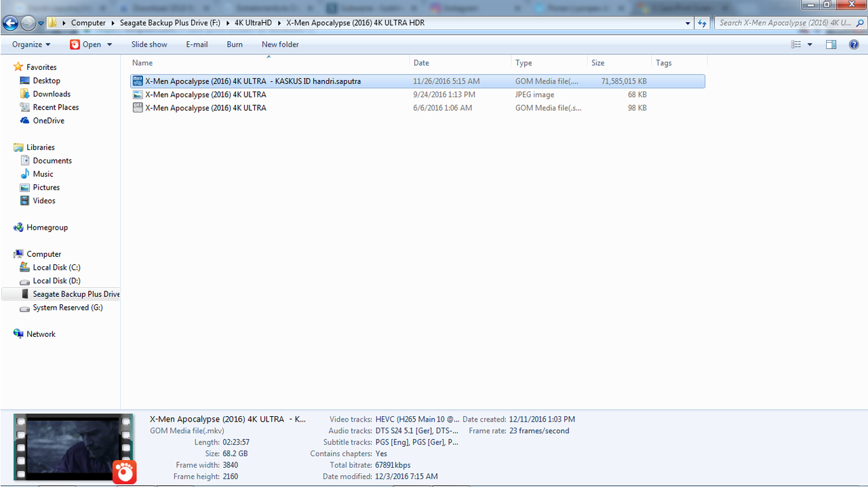Click the Forward navigation arrow
The width and height of the screenshot is (868, 488).
point(28,23)
